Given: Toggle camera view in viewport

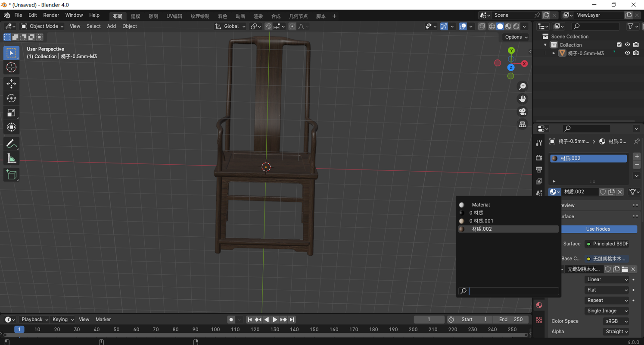Looking at the screenshot, I should pos(523,112).
